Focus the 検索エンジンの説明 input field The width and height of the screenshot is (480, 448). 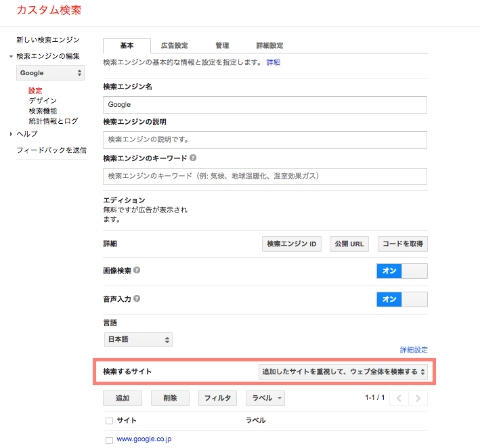pyautogui.click(x=265, y=140)
